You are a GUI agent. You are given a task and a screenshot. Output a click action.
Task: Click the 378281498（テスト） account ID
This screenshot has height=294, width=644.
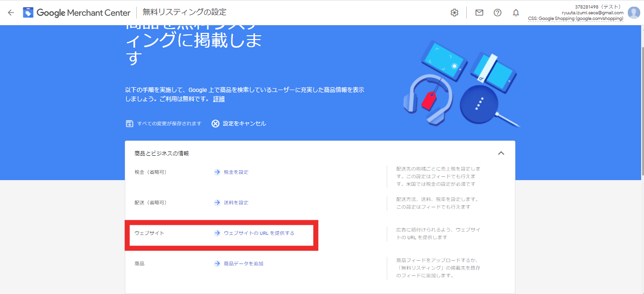(599, 7)
